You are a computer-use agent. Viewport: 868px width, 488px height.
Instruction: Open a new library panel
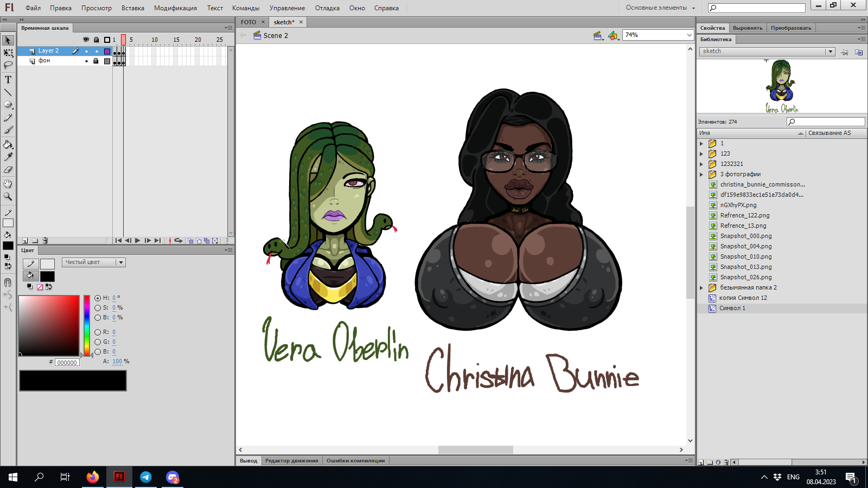pos(859,52)
